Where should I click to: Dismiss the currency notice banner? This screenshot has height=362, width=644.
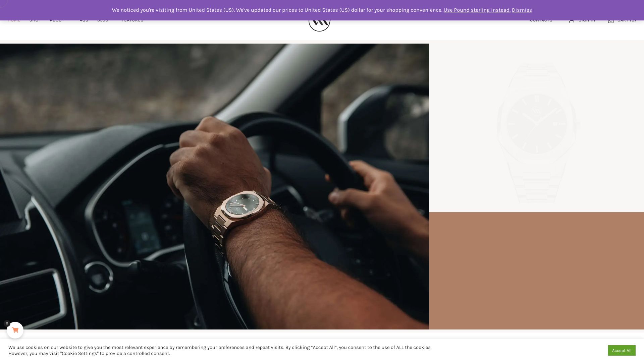pyautogui.click(x=522, y=10)
